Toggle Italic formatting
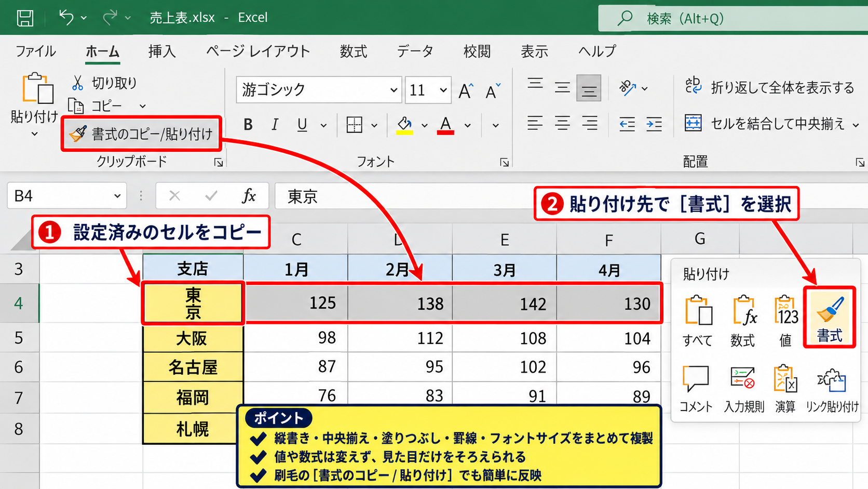The width and height of the screenshot is (868, 489). point(275,125)
